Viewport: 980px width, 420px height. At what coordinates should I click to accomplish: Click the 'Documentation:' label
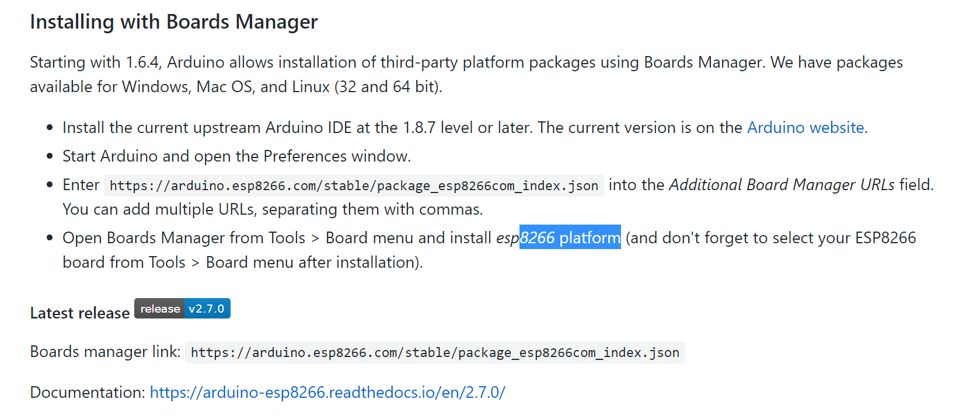[x=88, y=393]
